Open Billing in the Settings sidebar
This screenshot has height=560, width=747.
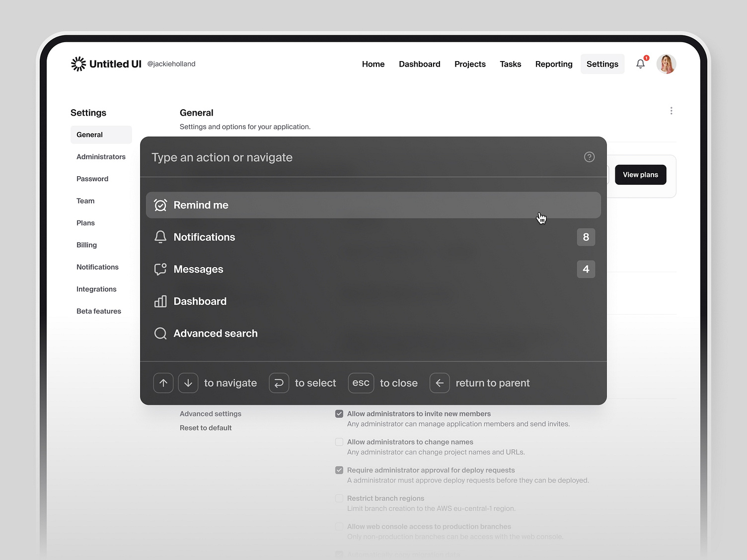coord(86,245)
